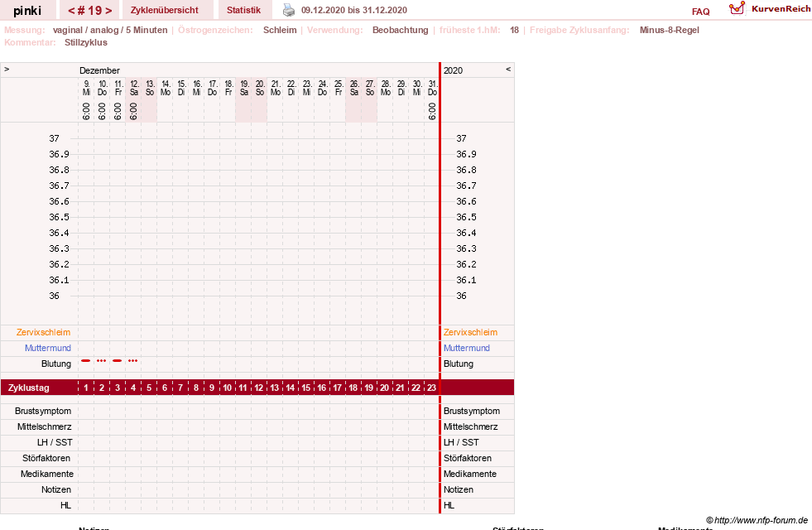
Task: Click date header 9. Mi
Action: (86, 88)
